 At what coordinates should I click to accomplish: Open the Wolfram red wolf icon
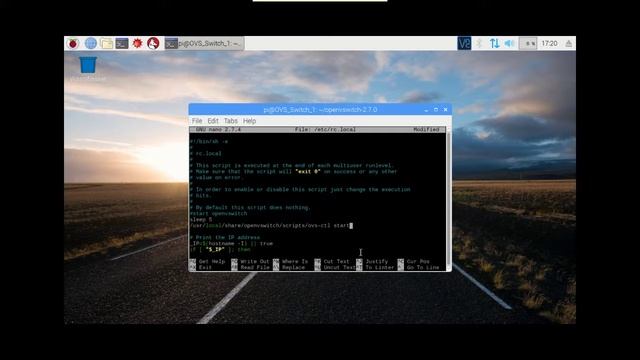point(153,43)
